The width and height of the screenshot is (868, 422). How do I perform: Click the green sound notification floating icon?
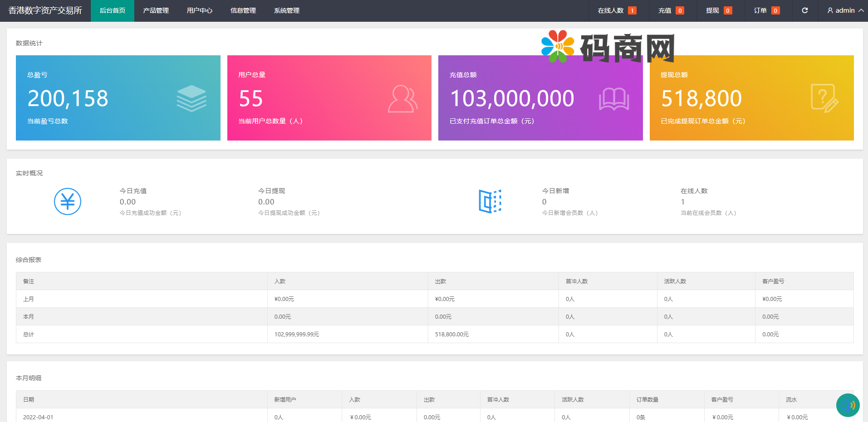(848, 405)
